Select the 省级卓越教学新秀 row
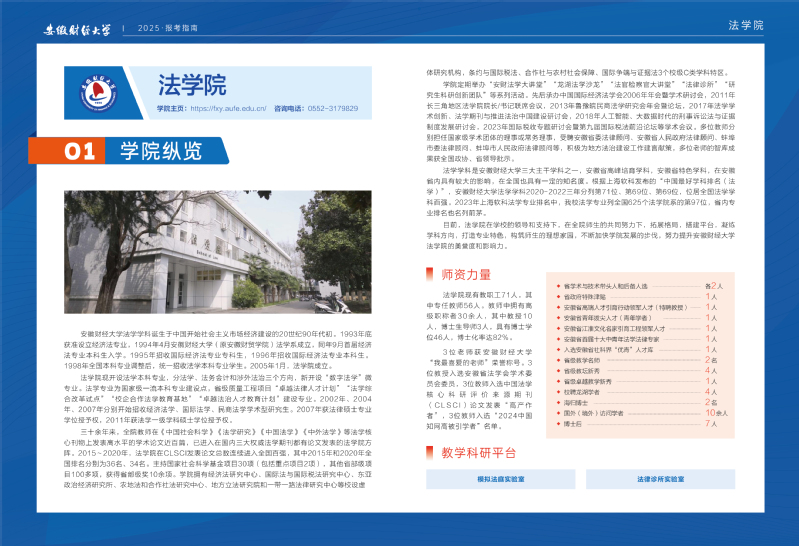Viewport: 799px width, 546px height. click(637, 381)
